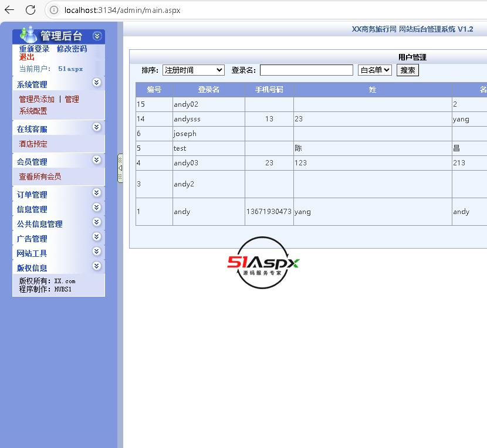Collapse the 在线客服 section chevron
487x448 pixels.
click(97, 127)
